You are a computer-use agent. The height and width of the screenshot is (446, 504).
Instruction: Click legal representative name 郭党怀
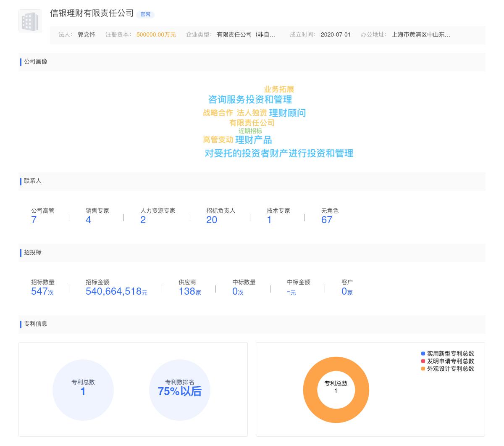pyautogui.click(x=85, y=35)
